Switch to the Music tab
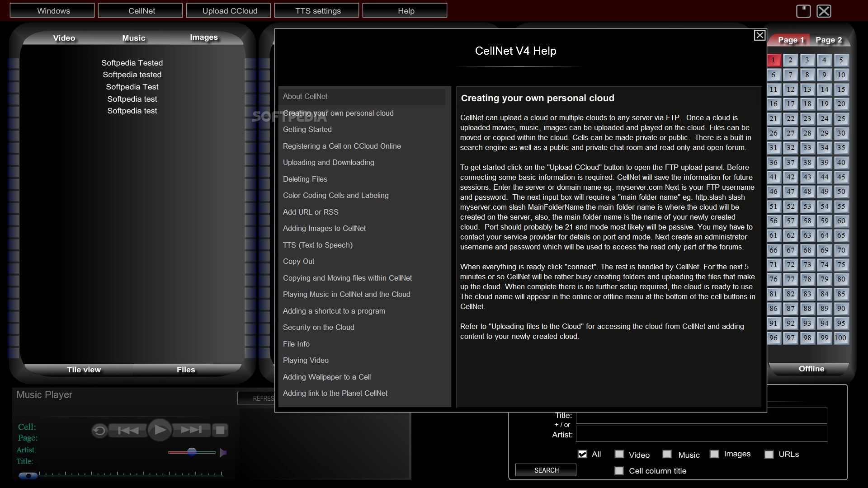This screenshot has width=868, height=488. point(134,38)
